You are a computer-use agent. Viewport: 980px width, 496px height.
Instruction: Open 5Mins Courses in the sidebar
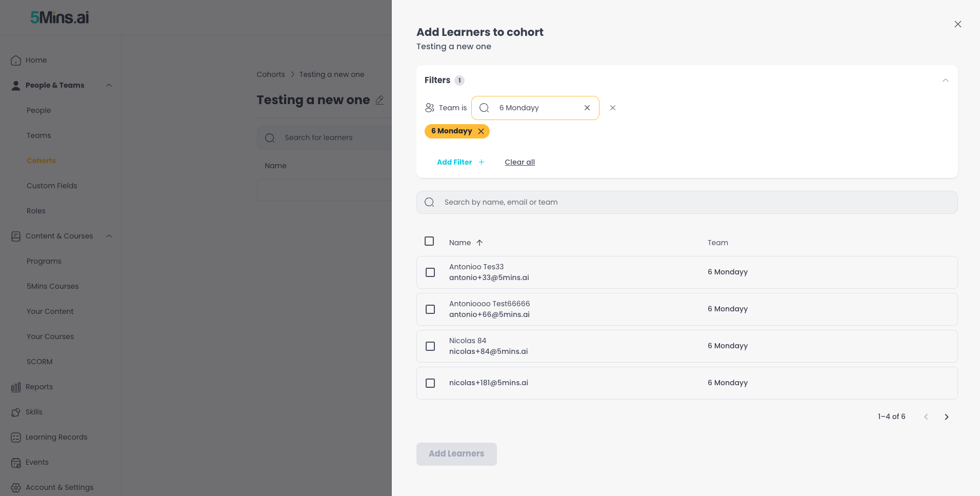click(52, 286)
